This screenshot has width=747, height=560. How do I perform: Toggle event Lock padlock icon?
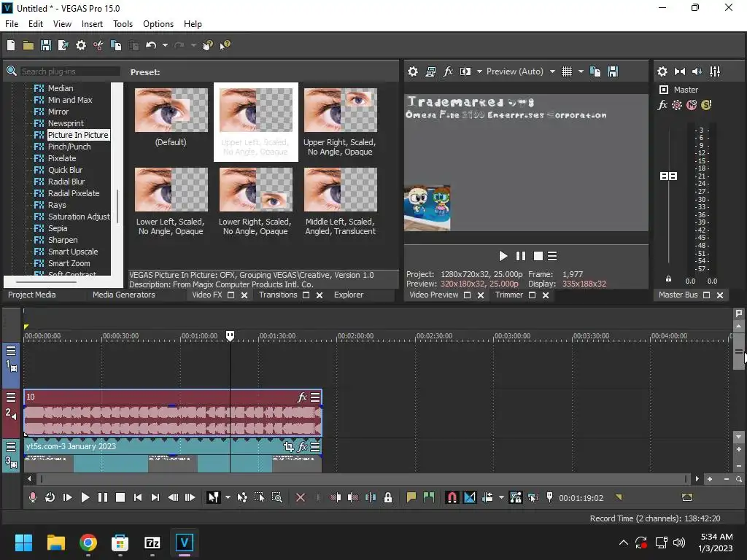click(x=388, y=497)
